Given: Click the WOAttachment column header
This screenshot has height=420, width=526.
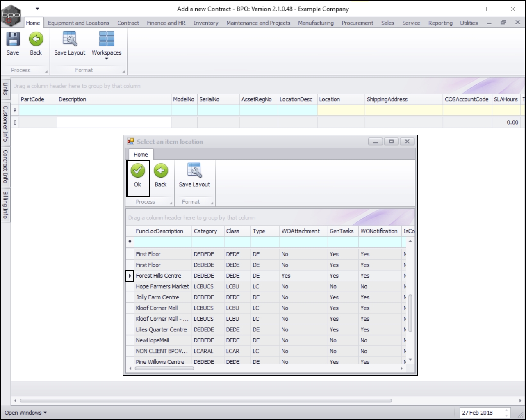Looking at the screenshot, I should [303, 231].
